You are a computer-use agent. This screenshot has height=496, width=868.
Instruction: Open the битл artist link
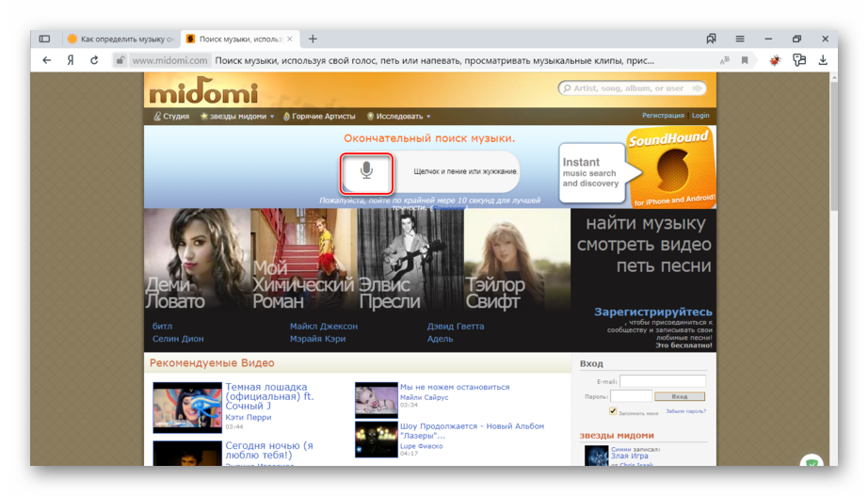(162, 326)
